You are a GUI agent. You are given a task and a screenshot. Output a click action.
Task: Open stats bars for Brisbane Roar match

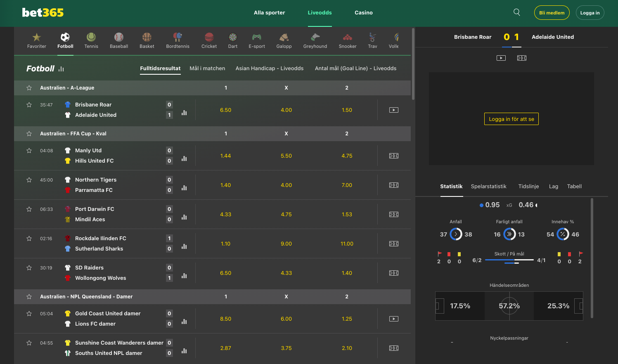[x=184, y=112]
